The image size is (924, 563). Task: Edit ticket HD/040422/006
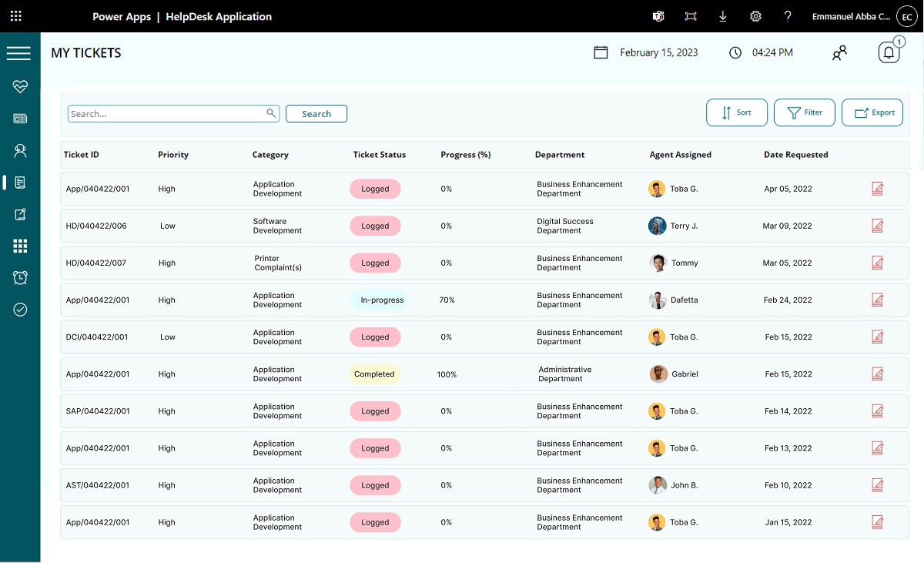click(x=877, y=226)
